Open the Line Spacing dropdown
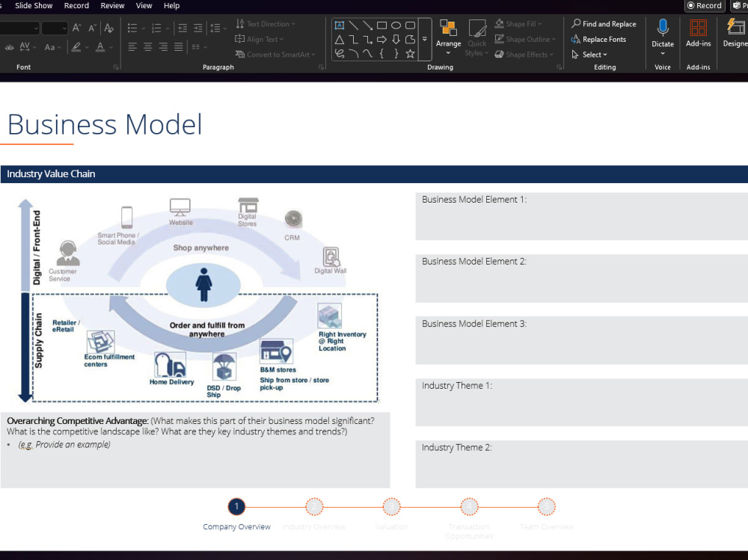748x560 pixels. pos(218,28)
